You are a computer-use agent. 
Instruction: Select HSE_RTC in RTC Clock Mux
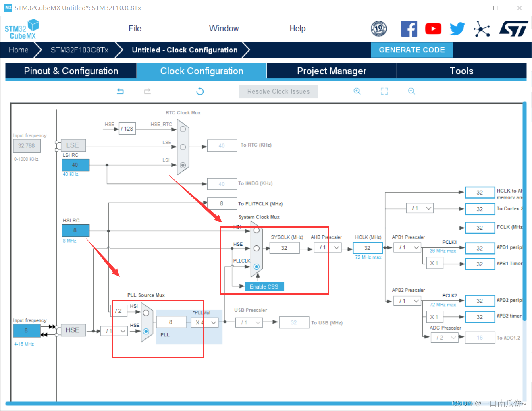183,129
